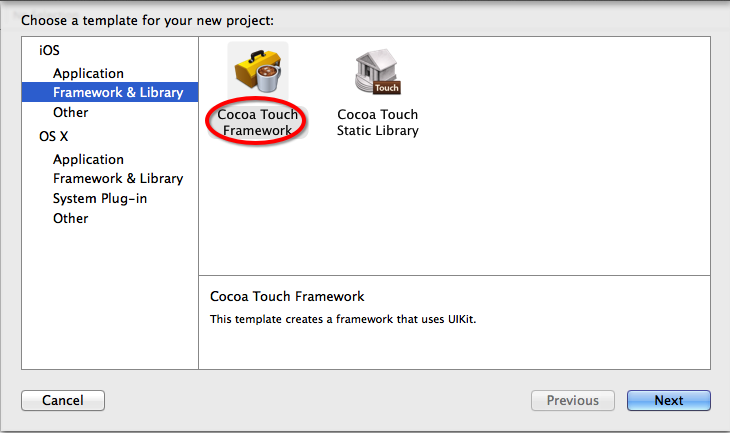Select Application under the OS X section

pos(88,160)
